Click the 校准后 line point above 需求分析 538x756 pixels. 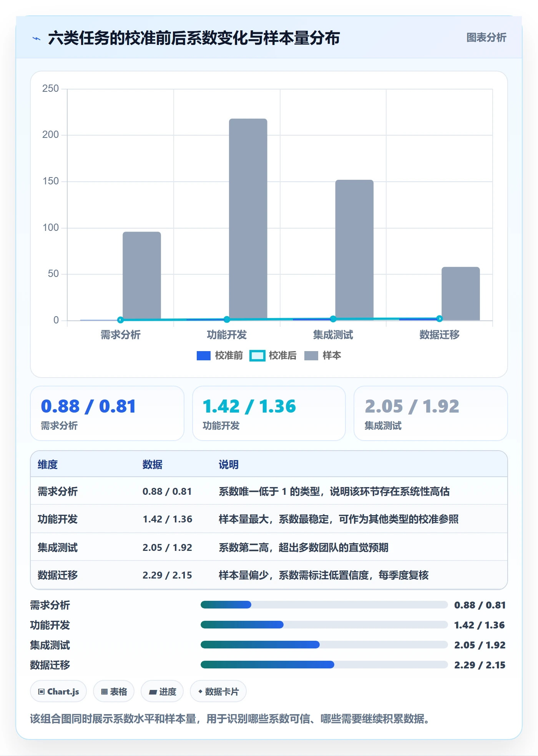120,320
